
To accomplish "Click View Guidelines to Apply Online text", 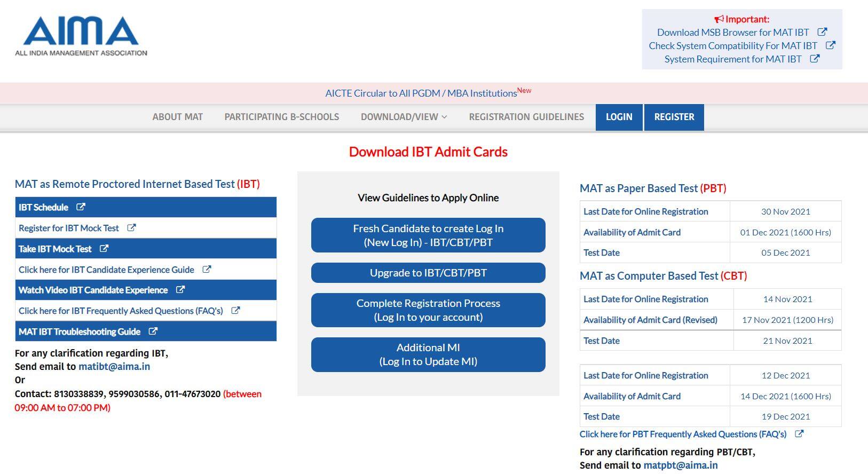I will coord(428,197).
